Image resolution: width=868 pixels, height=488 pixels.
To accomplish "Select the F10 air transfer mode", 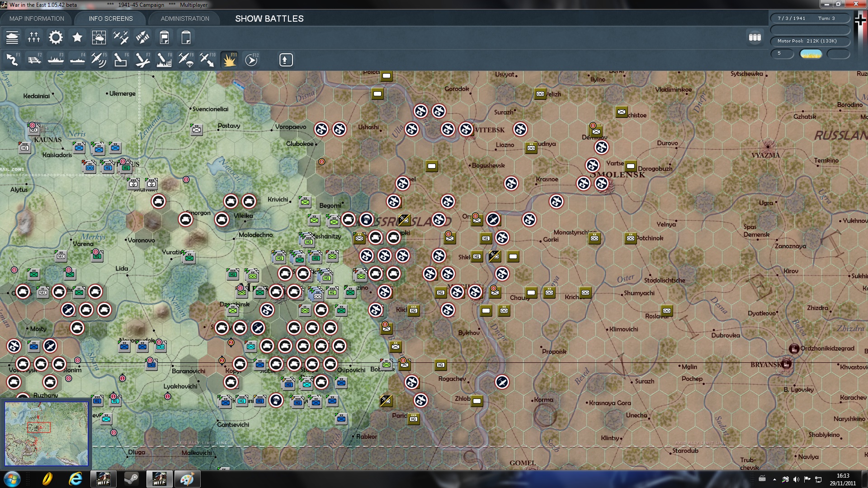I will [208, 60].
